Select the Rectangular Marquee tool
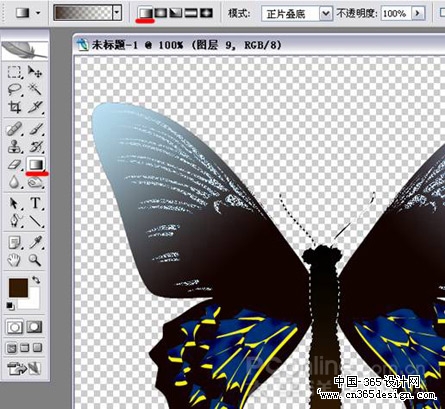 [x=14, y=72]
